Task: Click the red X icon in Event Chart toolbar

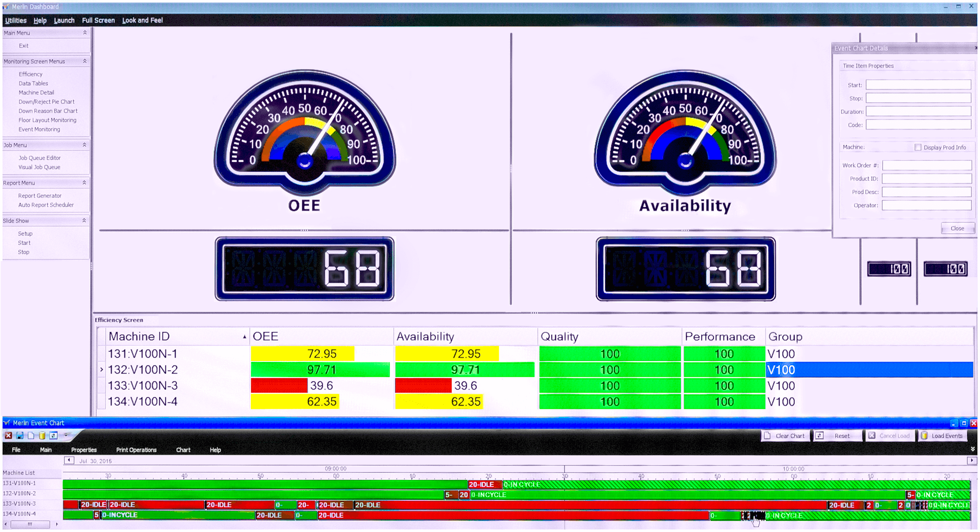Action: click(8, 436)
